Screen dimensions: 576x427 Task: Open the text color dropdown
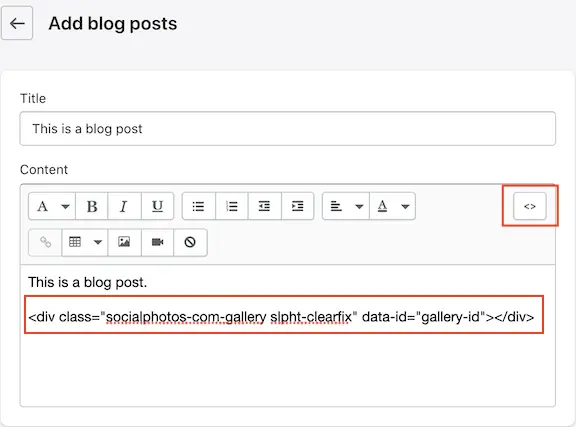[x=392, y=206]
